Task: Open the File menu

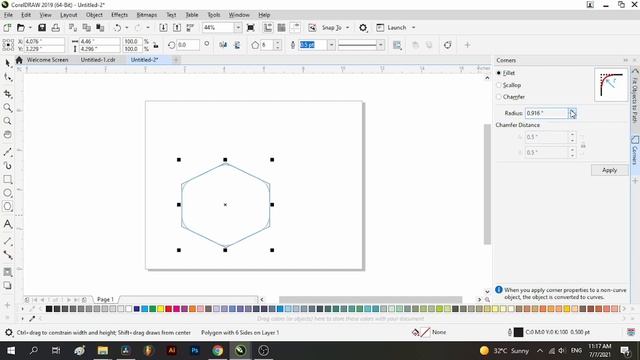Action: pyautogui.click(x=8, y=15)
